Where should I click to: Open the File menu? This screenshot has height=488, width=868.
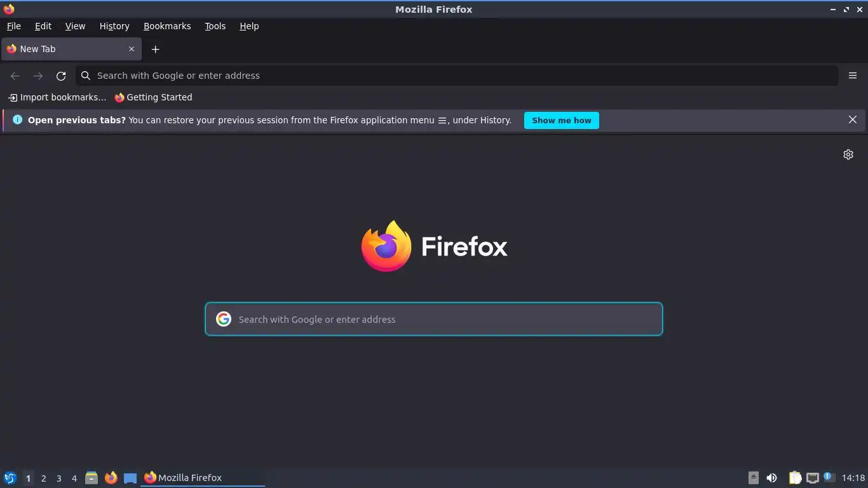pos(14,26)
